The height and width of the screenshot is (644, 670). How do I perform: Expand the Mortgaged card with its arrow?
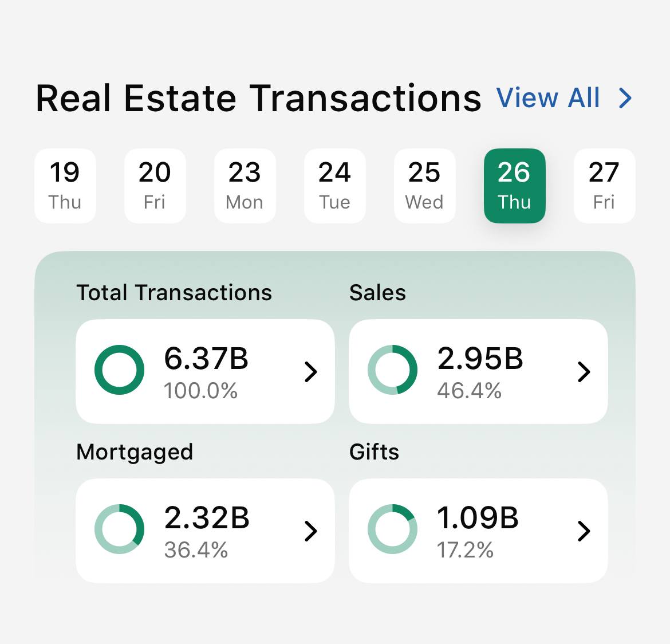311,531
